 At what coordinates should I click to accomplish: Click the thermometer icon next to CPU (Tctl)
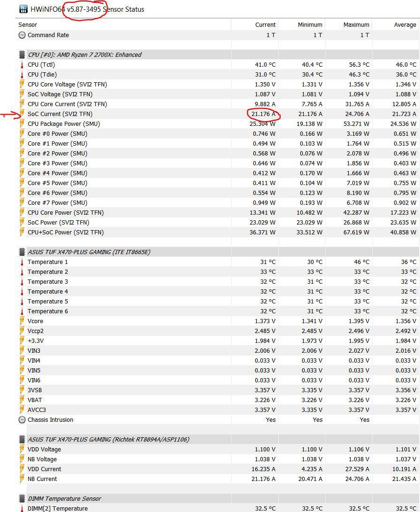pyautogui.click(x=22, y=65)
